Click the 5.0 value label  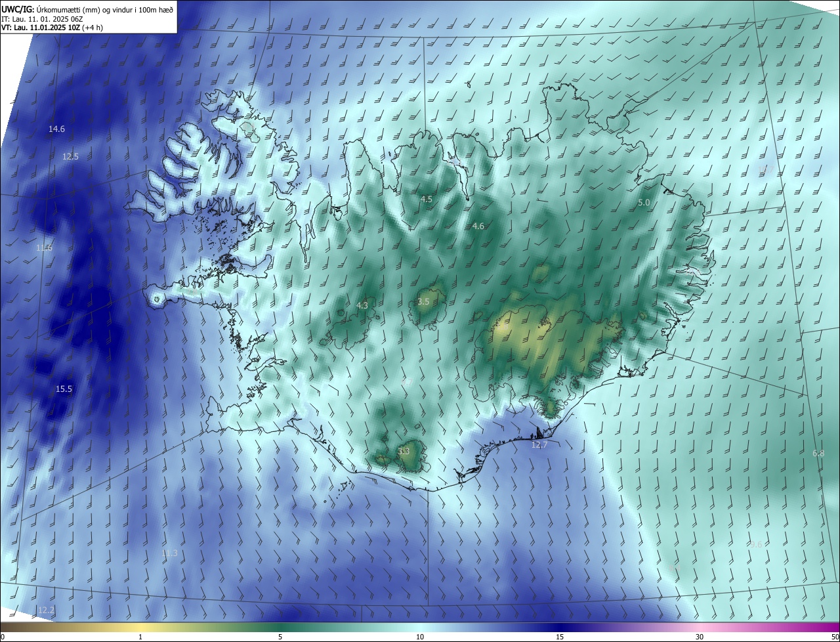pos(644,203)
